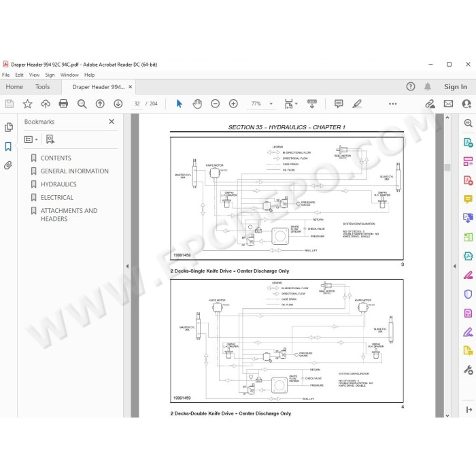Go to previous page arrow

pos(100,104)
